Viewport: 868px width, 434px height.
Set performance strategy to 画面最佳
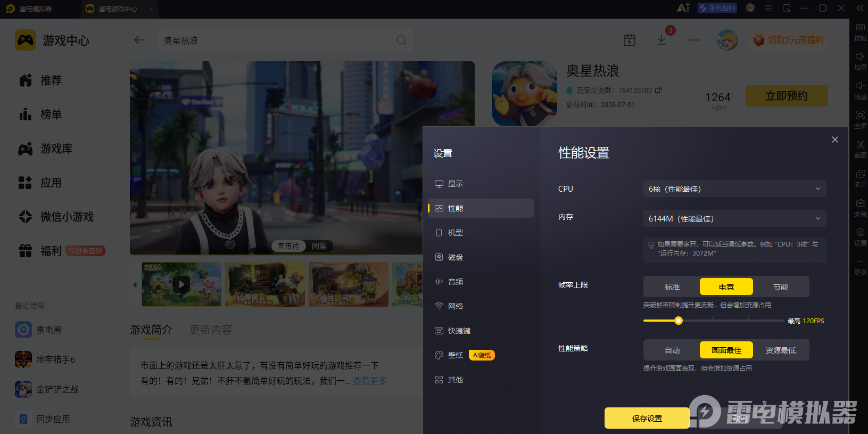point(726,350)
